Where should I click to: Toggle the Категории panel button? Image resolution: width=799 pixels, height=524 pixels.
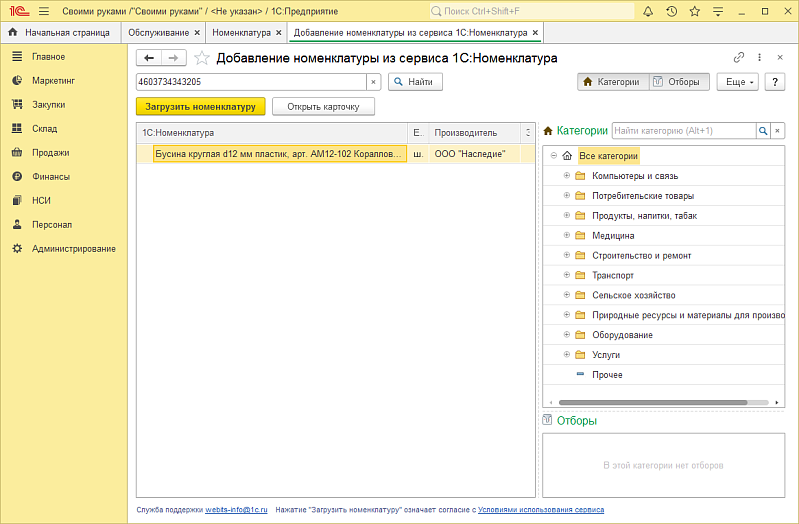(x=612, y=82)
